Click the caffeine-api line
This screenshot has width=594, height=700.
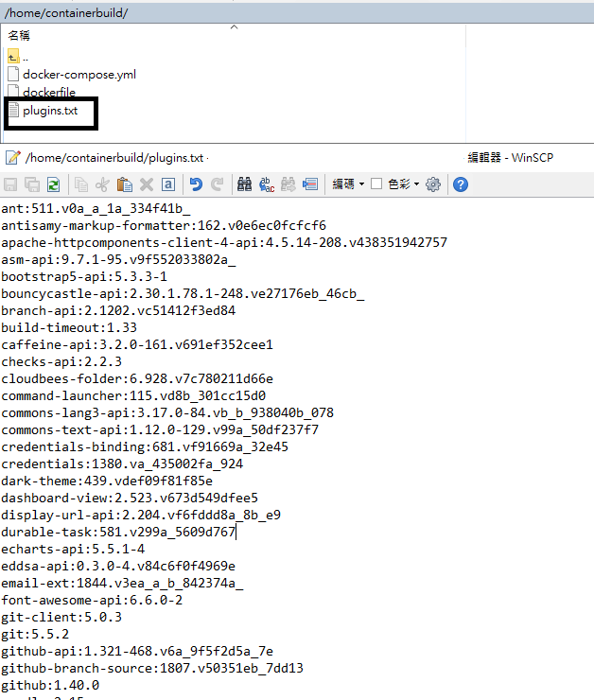pos(137,344)
